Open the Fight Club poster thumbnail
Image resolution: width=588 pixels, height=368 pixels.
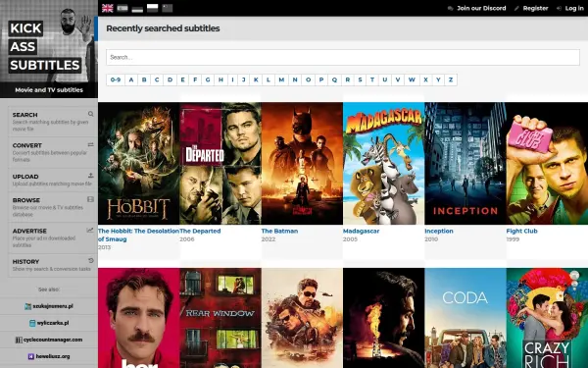tap(547, 163)
